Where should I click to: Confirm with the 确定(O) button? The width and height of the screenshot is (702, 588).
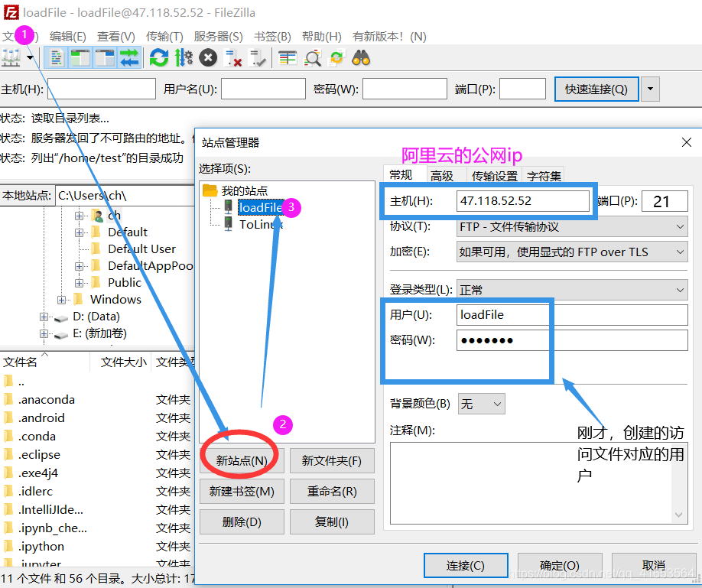pos(560,566)
